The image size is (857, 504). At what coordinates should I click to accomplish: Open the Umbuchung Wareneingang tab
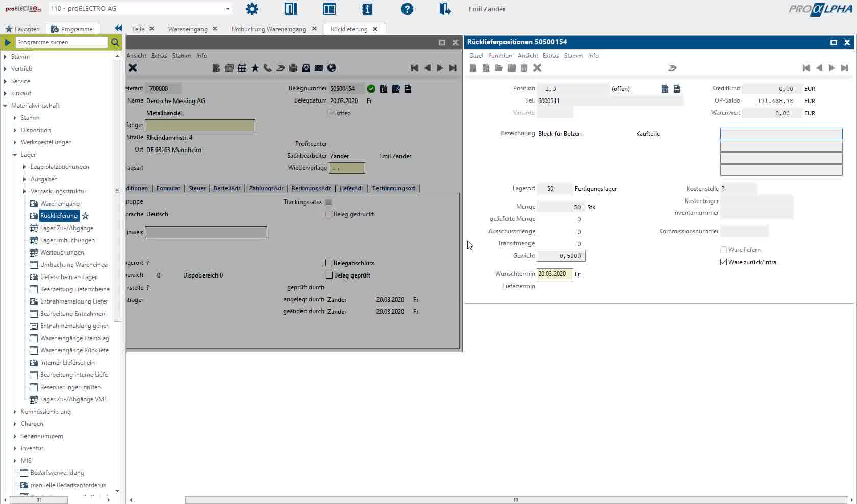pos(269,29)
